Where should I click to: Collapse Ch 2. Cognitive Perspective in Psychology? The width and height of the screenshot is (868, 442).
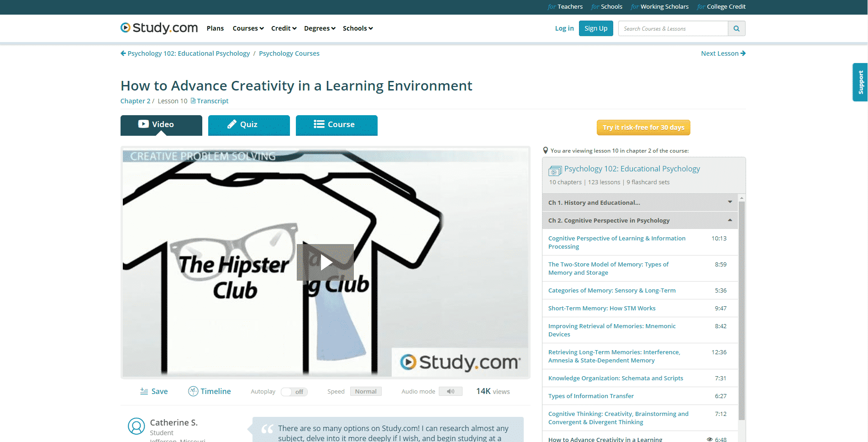pyautogui.click(x=640, y=220)
